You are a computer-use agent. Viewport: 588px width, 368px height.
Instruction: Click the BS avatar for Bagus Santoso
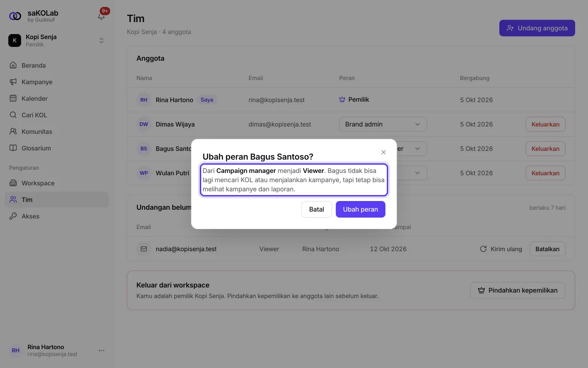(x=144, y=149)
